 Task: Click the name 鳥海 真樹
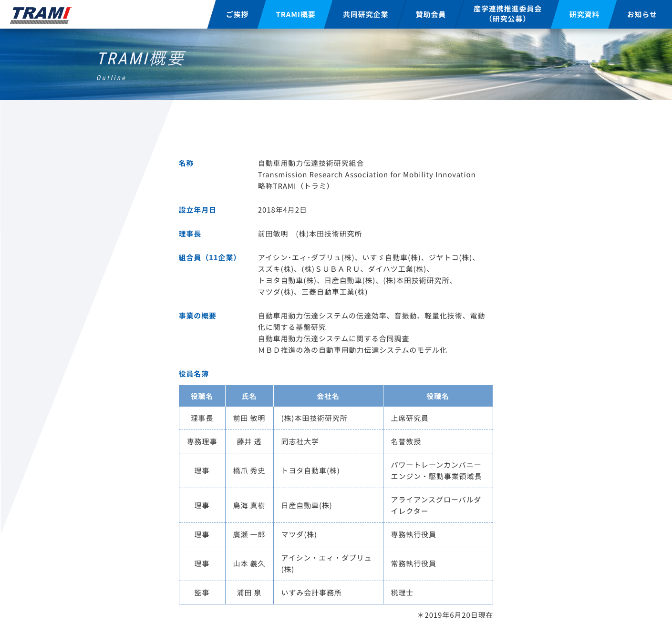(x=249, y=505)
